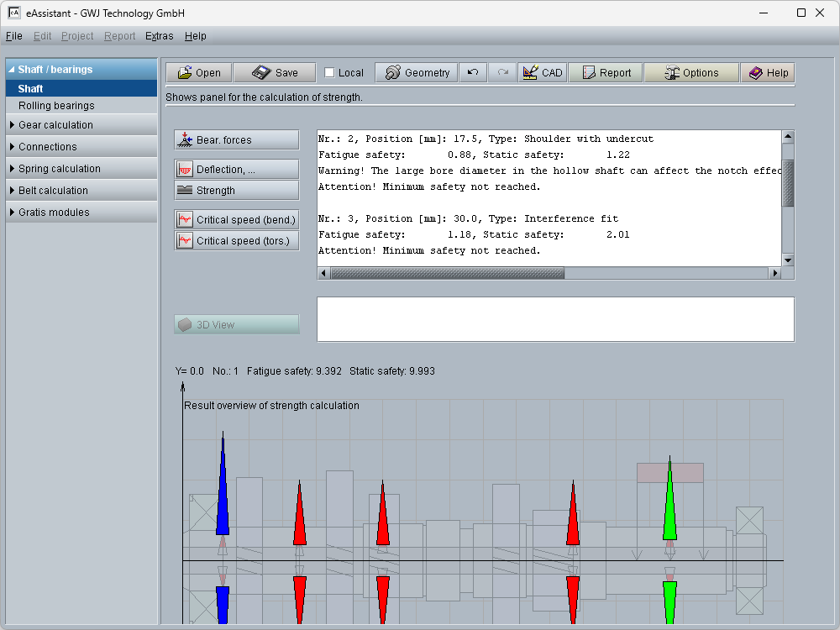The width and height of the screenshot is (840, 630).
Task: Open the Options settings
Action: [x=691, y=73]
